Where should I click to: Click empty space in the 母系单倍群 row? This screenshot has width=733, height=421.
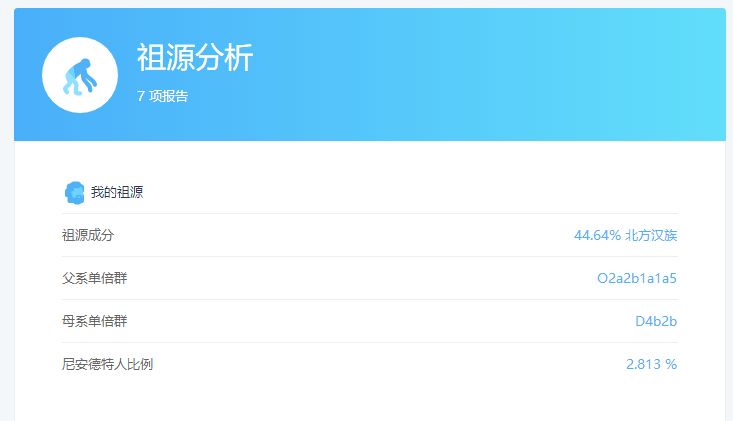pos(350,321)
